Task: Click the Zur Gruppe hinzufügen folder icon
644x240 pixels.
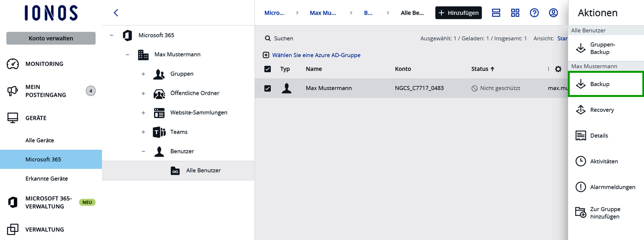Action: 581,212
